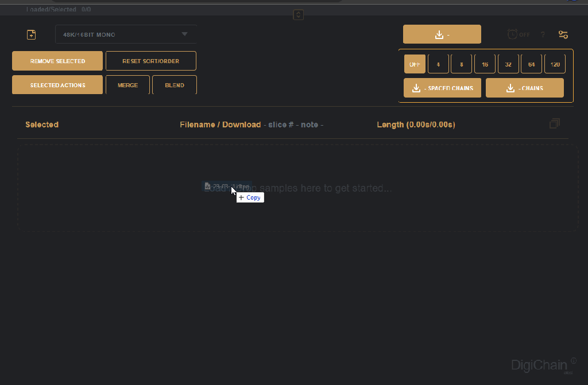Download the Spaced Chains
Image resolution: width=588 pixels, height=385 pixels.
[442, 88]
